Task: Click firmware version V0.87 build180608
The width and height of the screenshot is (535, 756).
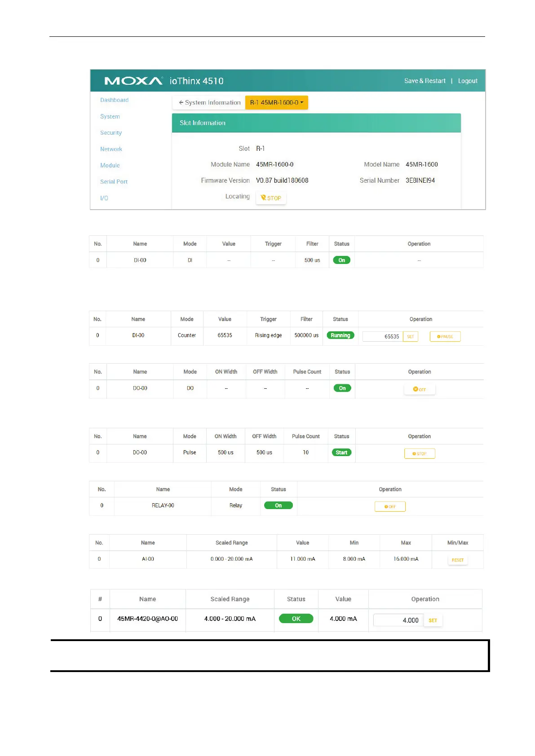Action: [x=282, y=180]
